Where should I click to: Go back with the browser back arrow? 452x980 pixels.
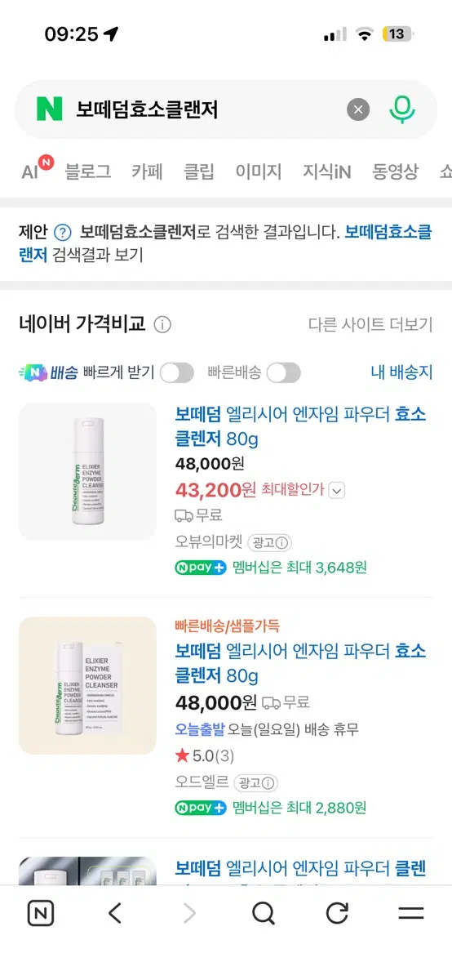coord(115,913)
